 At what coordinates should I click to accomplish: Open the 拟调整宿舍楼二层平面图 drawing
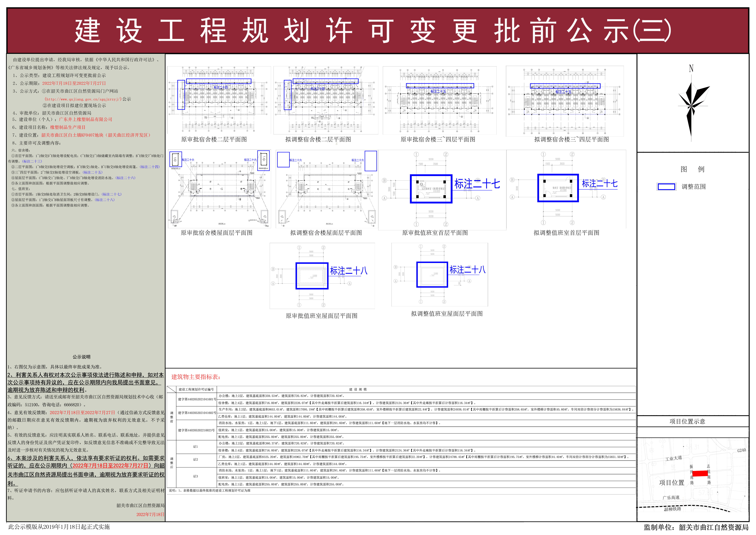[326, 100]
